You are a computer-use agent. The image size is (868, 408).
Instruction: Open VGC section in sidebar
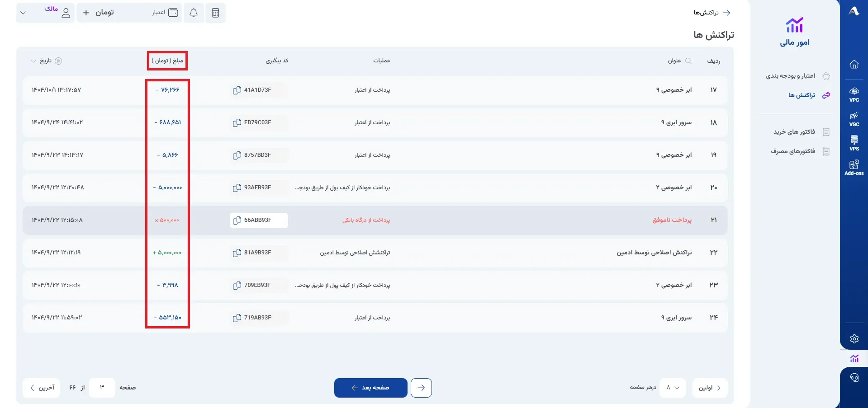854,119
